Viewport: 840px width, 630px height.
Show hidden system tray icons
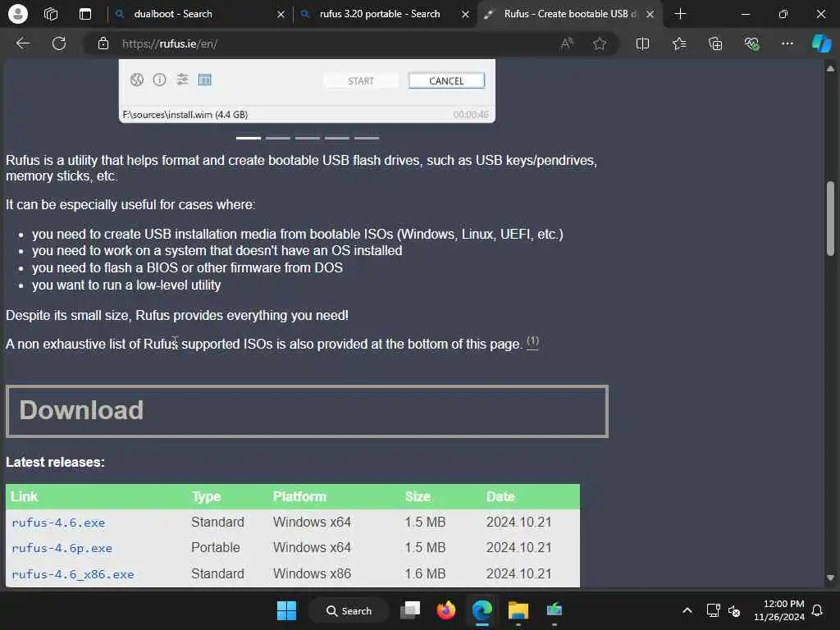pyautogui.click(x=687, y=610)
